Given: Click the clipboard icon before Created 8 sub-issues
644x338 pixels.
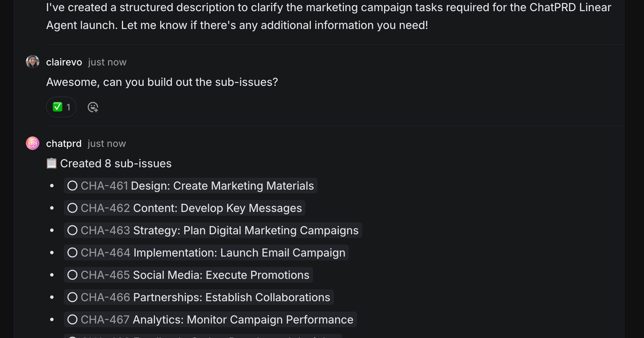Looking at the screenshot, I should pos(51,163).
